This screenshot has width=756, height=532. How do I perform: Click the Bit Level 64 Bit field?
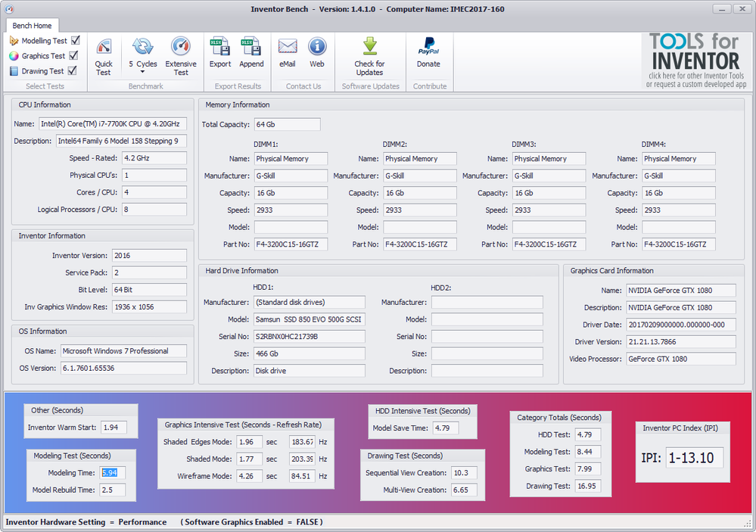(x=149, y=290)
